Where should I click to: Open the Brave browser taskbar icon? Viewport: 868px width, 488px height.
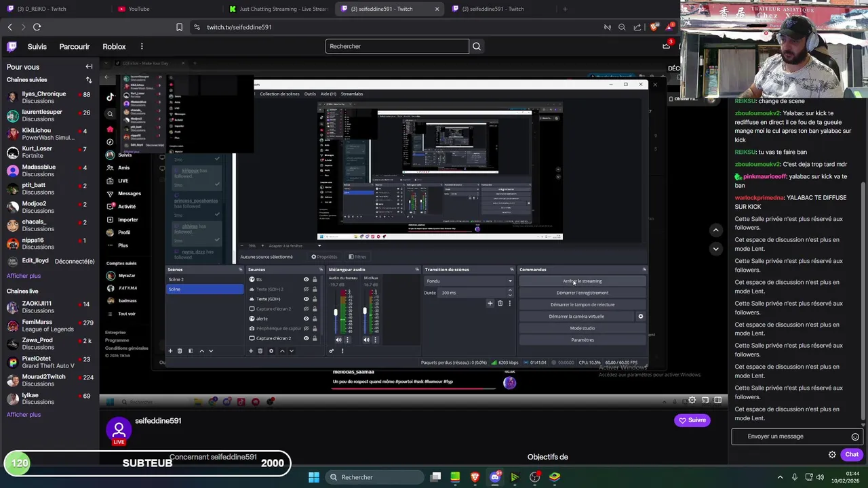click(475, 477)
